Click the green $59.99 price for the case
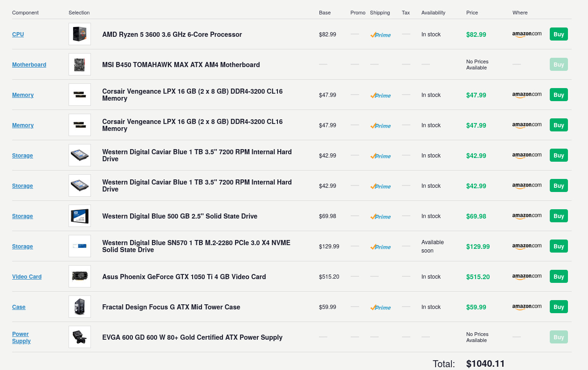Image resolution: width=588 pixels, height=370 pixels. (476, 307)
